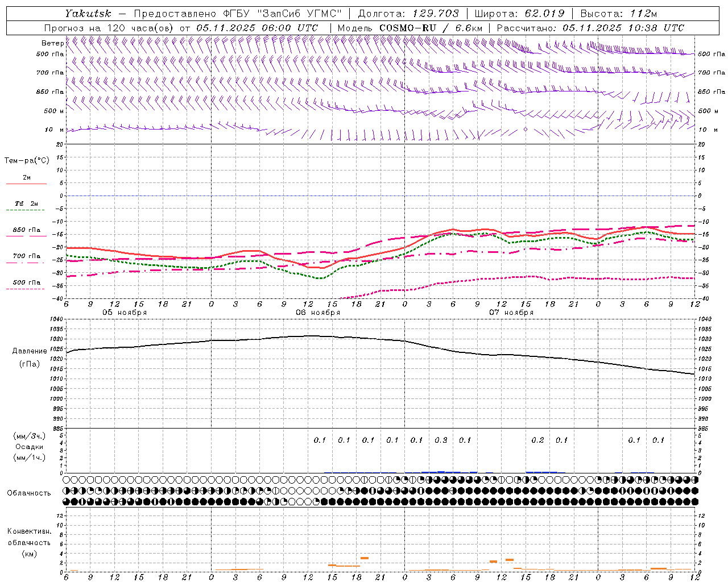Viewport: 728px width, 582px height.
Task: Click the Давление pressure label
Action: click(30, 351)
